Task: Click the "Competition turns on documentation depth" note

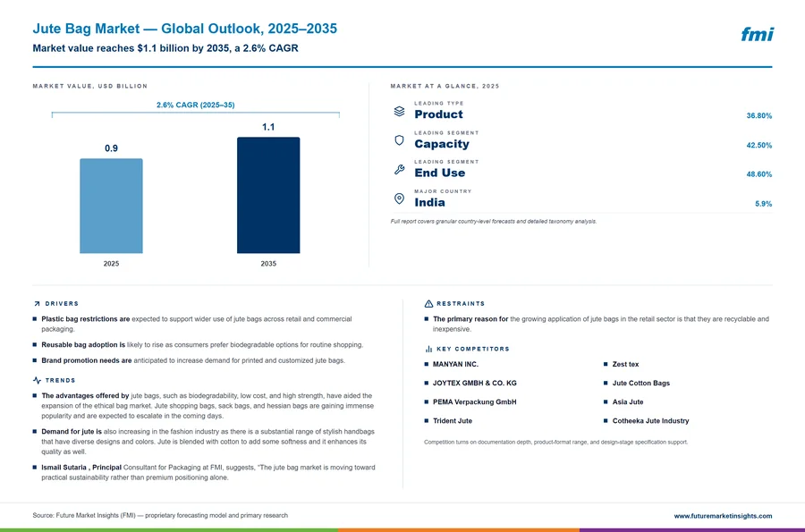Action: (556, 443)
